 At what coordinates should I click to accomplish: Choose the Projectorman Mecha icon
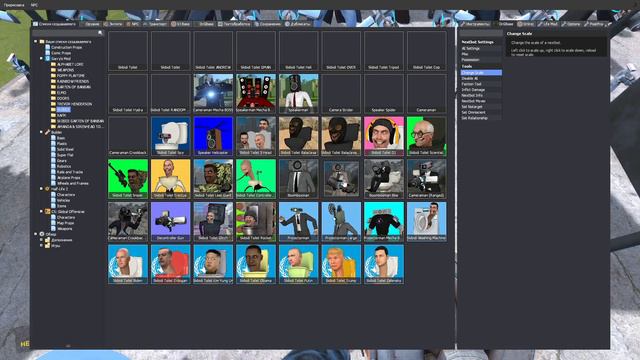click(384, 221)
